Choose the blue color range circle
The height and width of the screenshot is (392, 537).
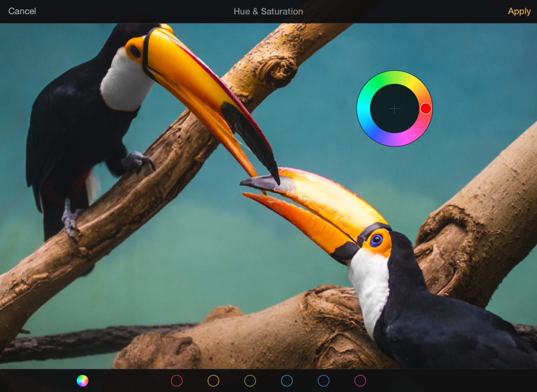pos(323,381)
